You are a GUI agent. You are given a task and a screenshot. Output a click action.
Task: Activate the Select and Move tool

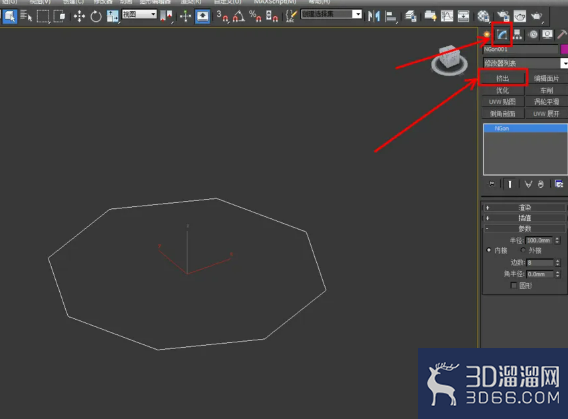79,16
